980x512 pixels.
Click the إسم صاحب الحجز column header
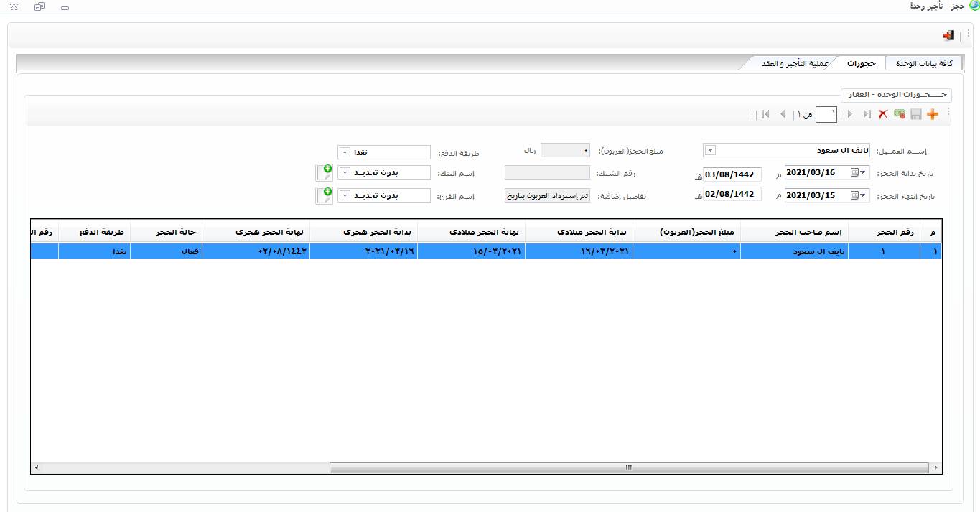[x=794, y=232]
